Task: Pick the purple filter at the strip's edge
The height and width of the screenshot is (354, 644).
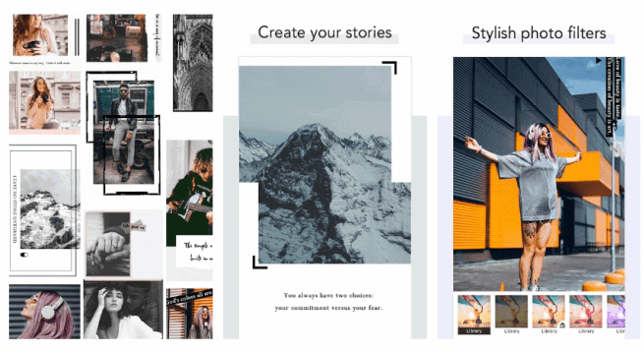Action: (x=615, y=312)
